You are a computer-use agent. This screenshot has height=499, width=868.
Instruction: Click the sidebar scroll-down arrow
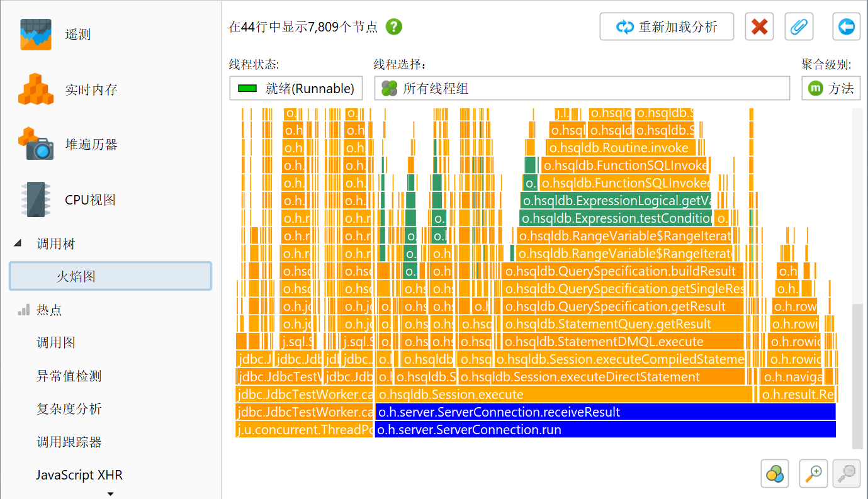[110, 493]
